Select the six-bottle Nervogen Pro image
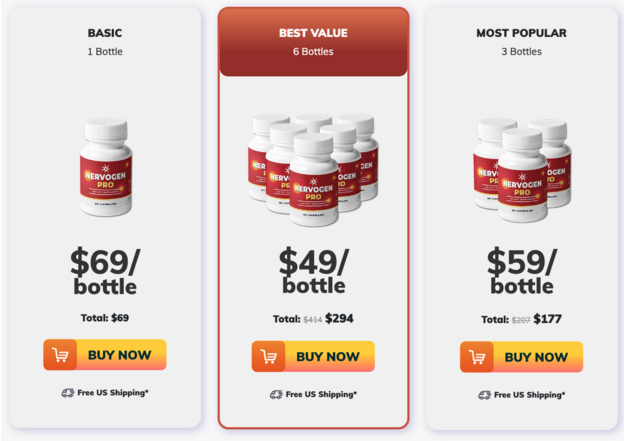This screenshot has height=441, width=624. pos(313,170)
